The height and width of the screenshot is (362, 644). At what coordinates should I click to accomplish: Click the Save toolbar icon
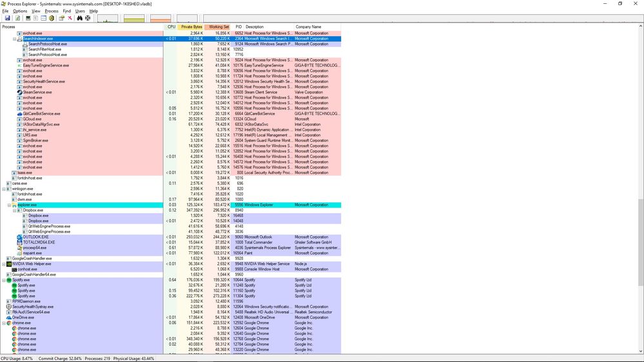coord(7,18)
